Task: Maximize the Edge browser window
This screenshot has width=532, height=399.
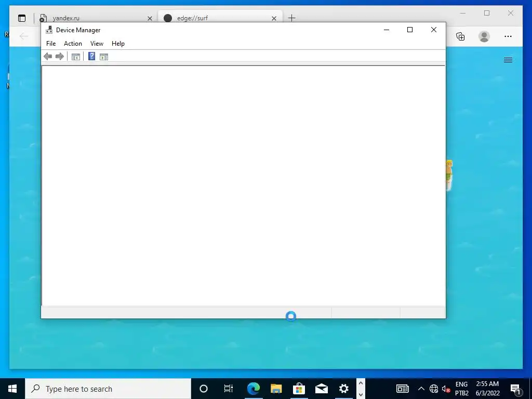Action: (487, 13)
